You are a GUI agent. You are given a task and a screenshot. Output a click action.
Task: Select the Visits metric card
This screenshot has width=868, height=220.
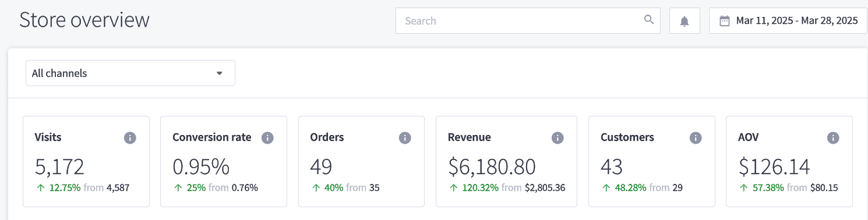[86, 161]
